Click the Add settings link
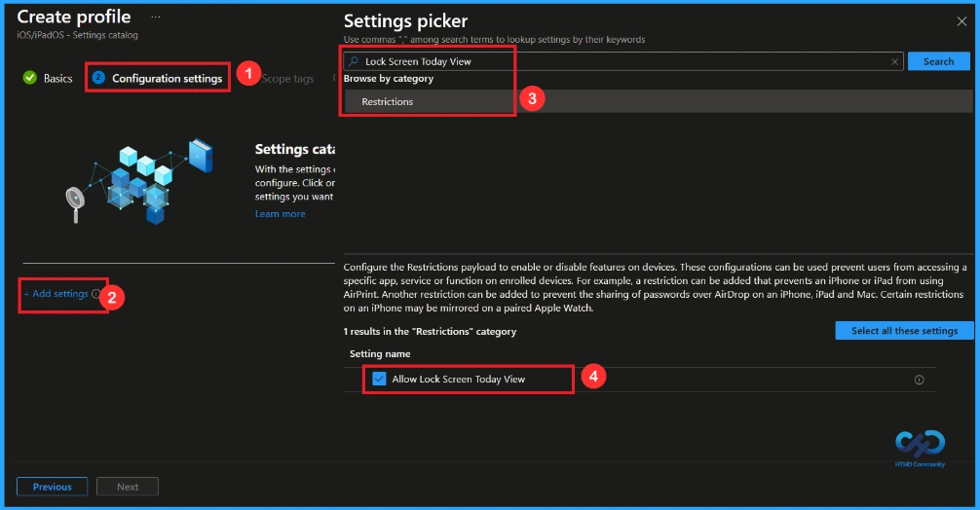Screen dimensions: 980x510 [x=57, y=293]
